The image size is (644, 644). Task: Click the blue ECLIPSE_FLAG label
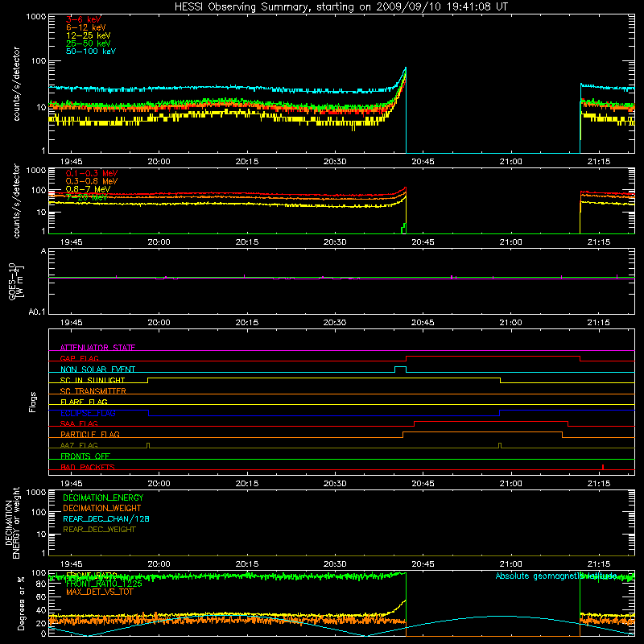[x=88, y=413]
